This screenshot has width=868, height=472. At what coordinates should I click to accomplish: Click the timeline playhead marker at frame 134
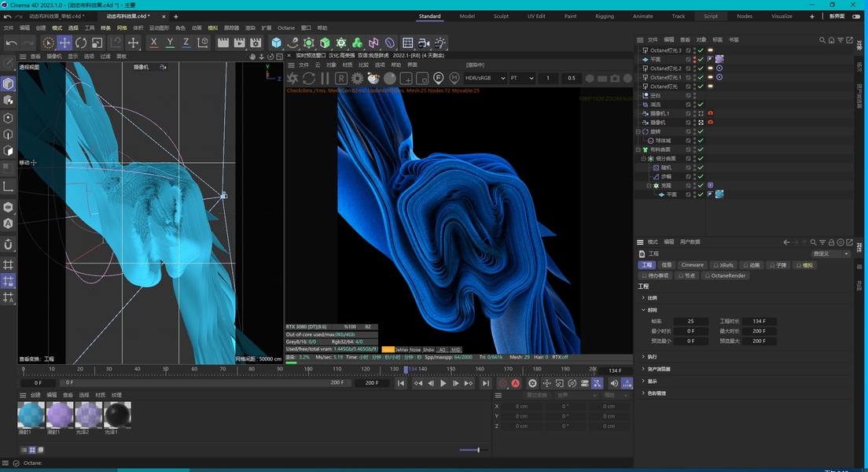click(x=406, y=369)
